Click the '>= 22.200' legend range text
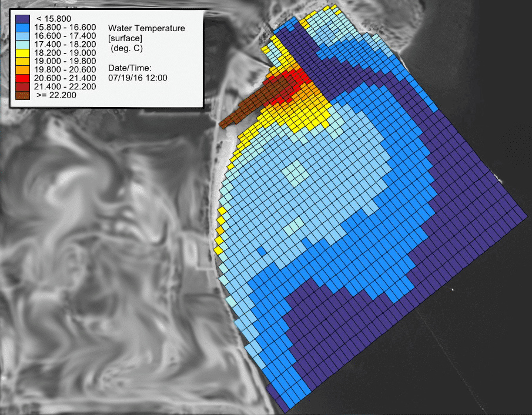Image resolution: width=532 pixels, height=415 pixels. [56, 95]
